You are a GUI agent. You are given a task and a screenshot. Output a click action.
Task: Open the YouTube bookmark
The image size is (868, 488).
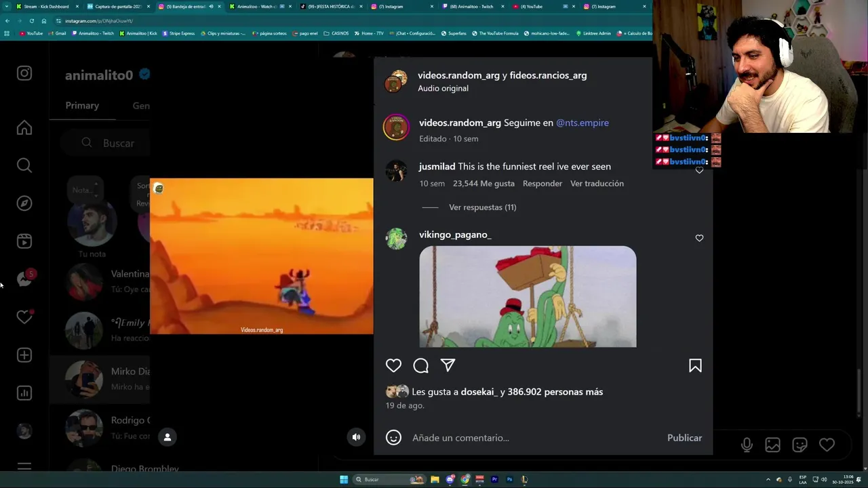(x=31, y=33)
